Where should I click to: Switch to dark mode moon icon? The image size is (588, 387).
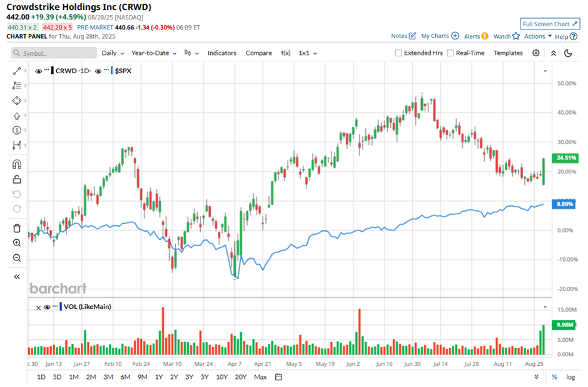pos(568,53)
